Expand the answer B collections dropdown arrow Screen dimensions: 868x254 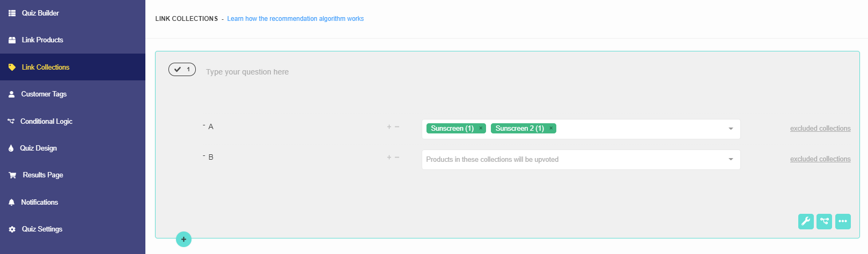[731, 159]
